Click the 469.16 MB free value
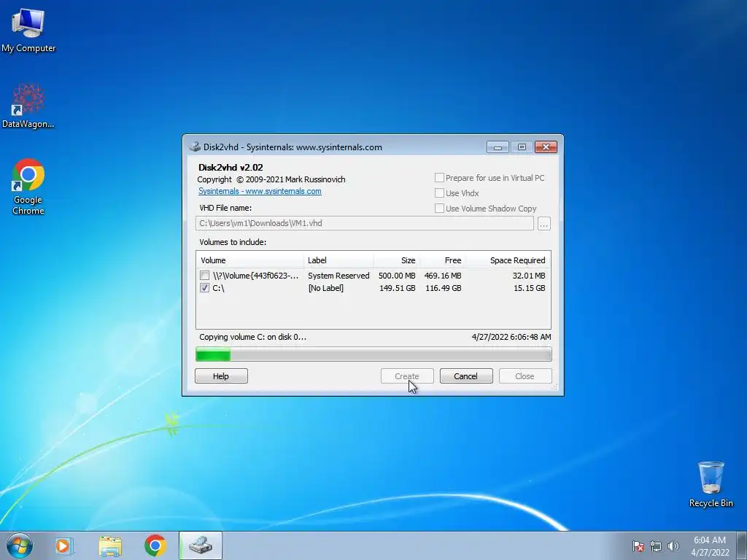The width and height of the screenshot is (747, 560). click(443, 276)
